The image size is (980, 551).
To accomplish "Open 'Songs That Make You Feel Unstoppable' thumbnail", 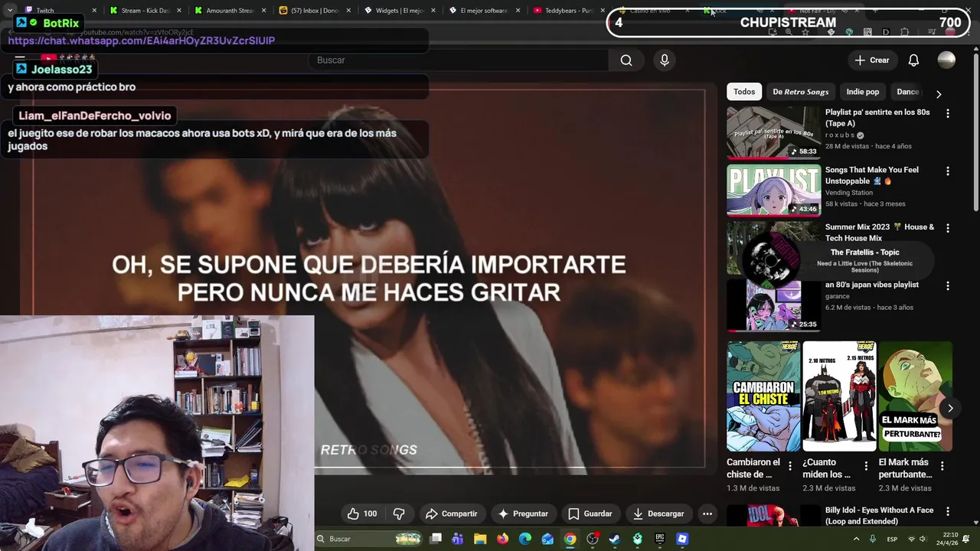I will pos(773,190).
